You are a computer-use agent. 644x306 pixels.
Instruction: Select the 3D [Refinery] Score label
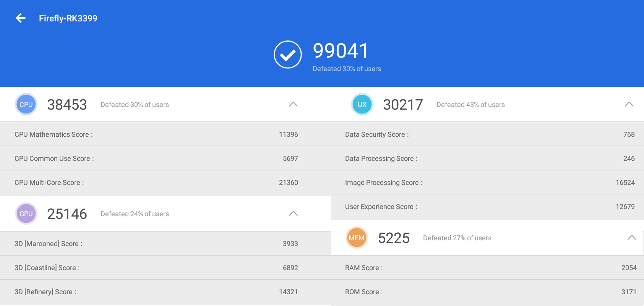tap(45, 292)
